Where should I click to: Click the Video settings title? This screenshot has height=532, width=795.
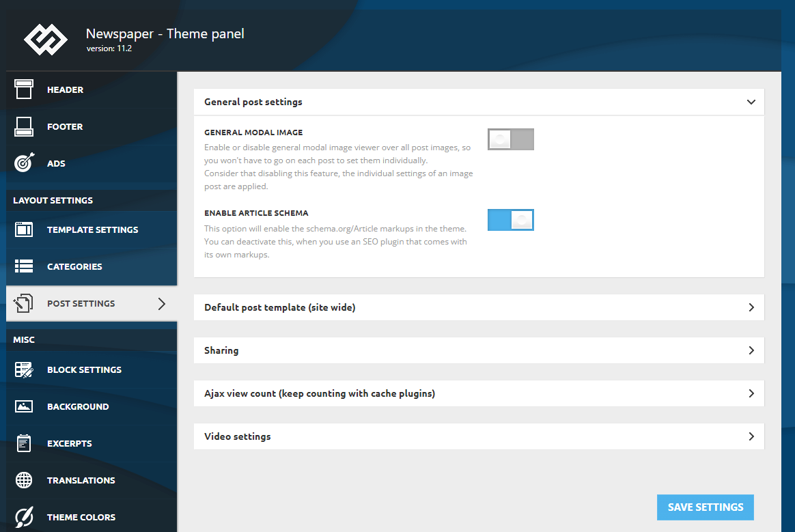tap(237, 436)
